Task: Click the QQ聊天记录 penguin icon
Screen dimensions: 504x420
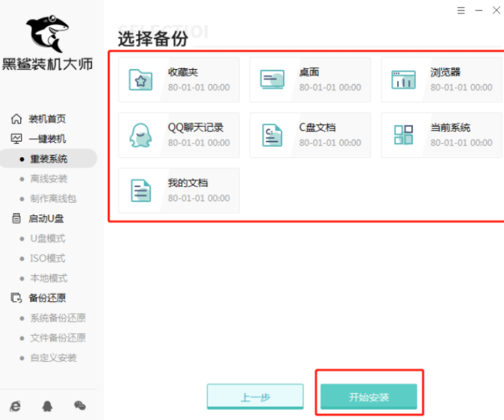Action: coord(140,135)
